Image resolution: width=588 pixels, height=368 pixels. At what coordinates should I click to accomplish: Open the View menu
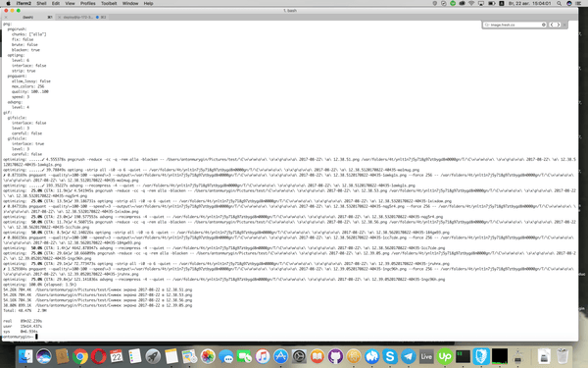pos(70,3)
